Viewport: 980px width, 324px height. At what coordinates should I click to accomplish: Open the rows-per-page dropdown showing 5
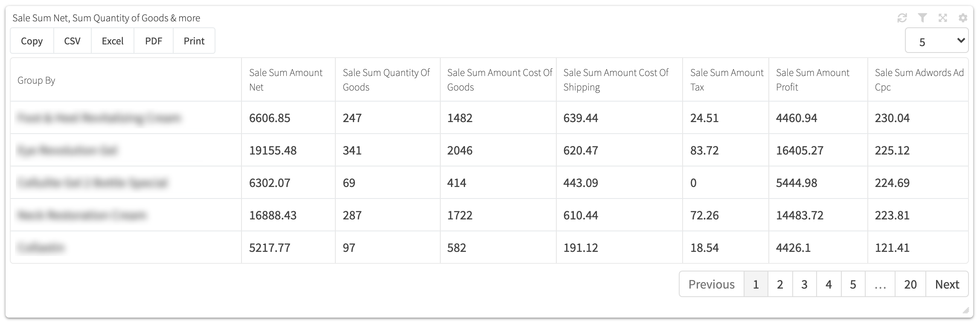936,41
